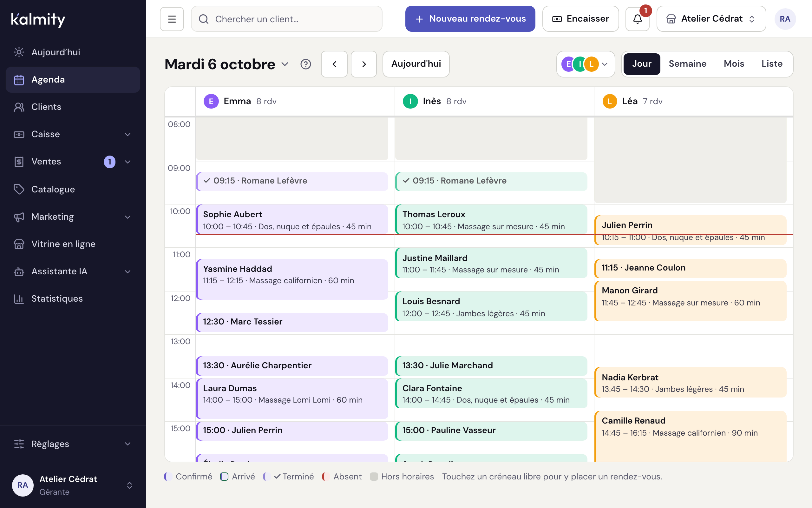
Task: Click Emma's avatar in column header
Action: (x=211, y=101)
